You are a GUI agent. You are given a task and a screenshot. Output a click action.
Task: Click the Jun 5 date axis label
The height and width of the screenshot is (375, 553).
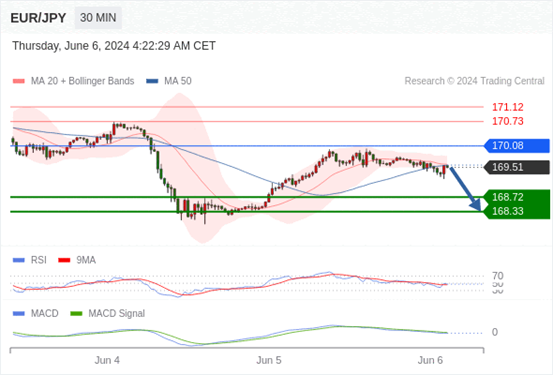coord(269,361)
